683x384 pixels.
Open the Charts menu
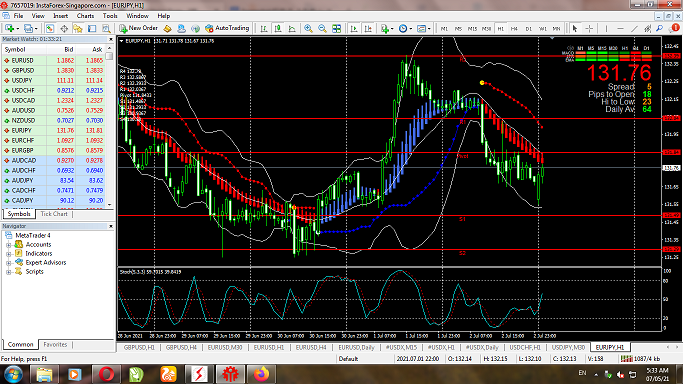tap(85, 16)
